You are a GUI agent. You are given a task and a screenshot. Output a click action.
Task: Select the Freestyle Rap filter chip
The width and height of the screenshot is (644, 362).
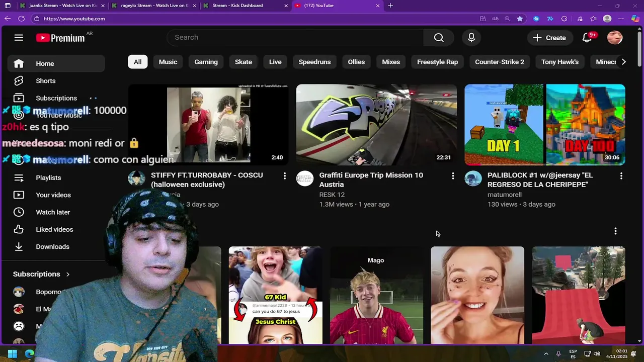(x=438, y=62)
